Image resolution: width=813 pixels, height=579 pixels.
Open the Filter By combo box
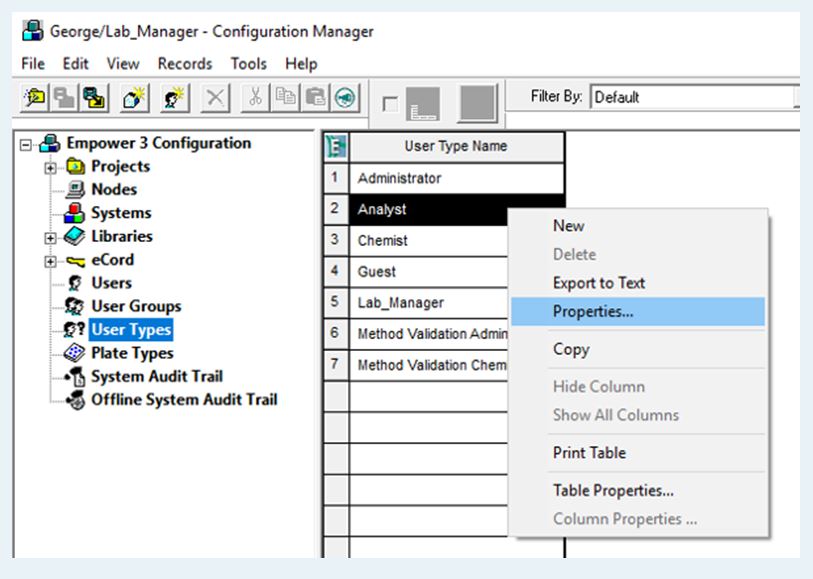[695, 97]
